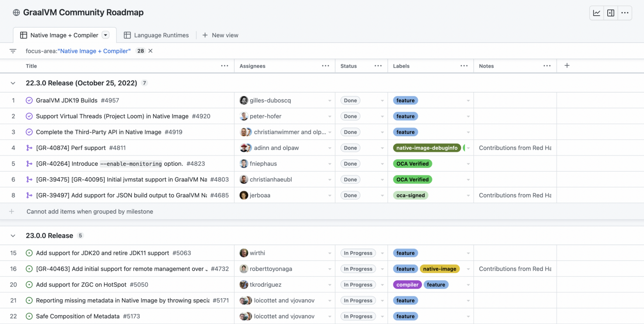Collapse the 22.3.0 Release group
The image size is (644, 324).
(x=13, y=83)
